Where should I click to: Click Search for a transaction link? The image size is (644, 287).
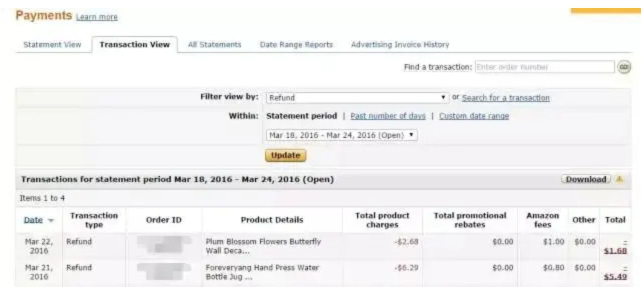click(x=505, y=98)
